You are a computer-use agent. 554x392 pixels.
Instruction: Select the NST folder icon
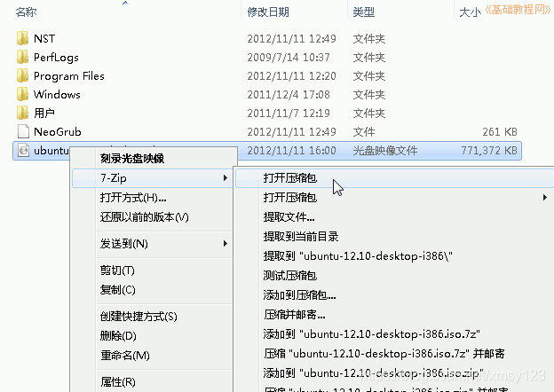pyautogui.click(x=22, y=38)
